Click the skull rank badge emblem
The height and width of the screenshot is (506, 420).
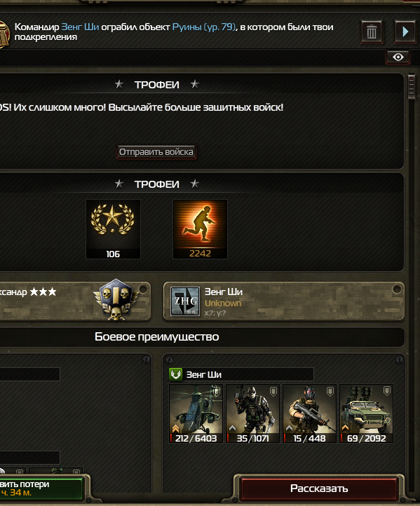coord(116,300)
